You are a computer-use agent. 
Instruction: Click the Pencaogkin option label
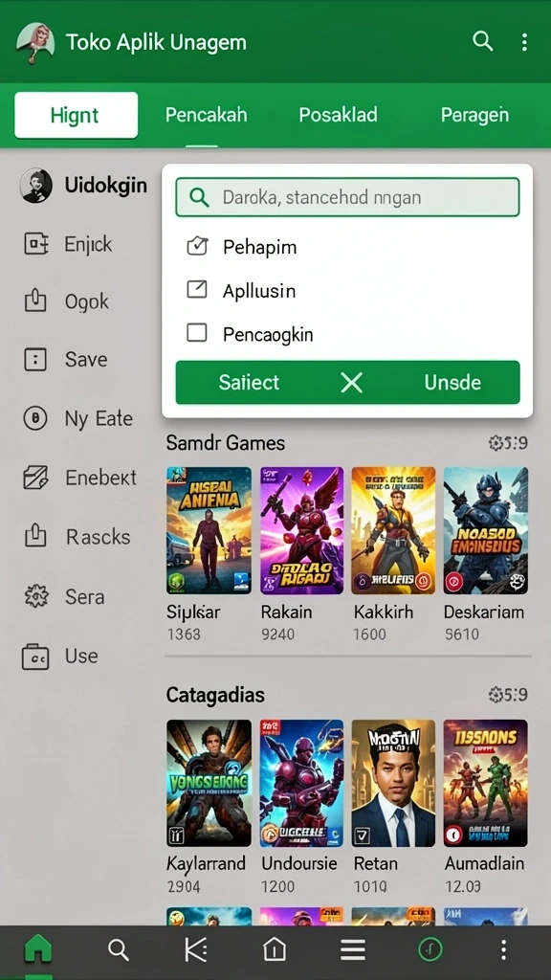coord(268,334)
